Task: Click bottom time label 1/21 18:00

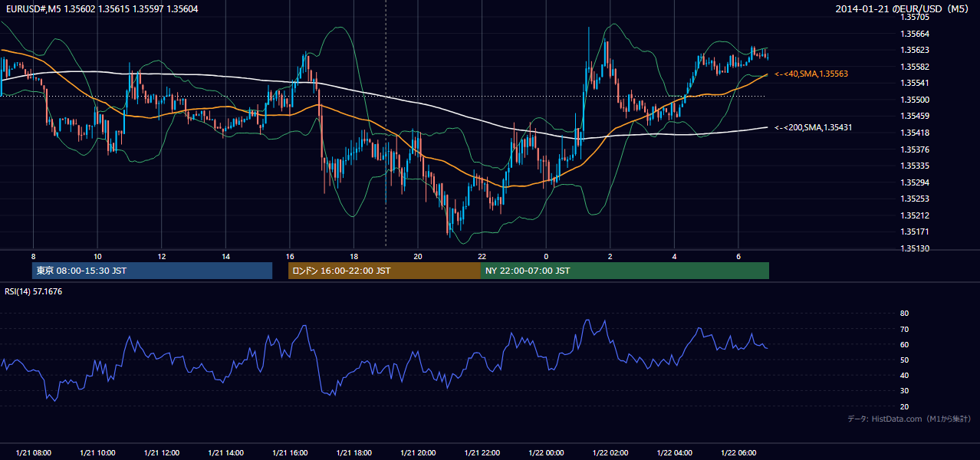Action: (x=354, y=453)
